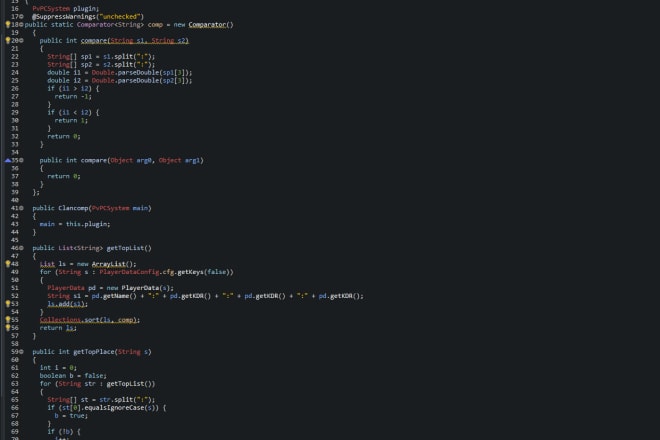Click "compare(Object arg0, Object arg1)" signature
The image size is (660, 440).
[142, 160]
